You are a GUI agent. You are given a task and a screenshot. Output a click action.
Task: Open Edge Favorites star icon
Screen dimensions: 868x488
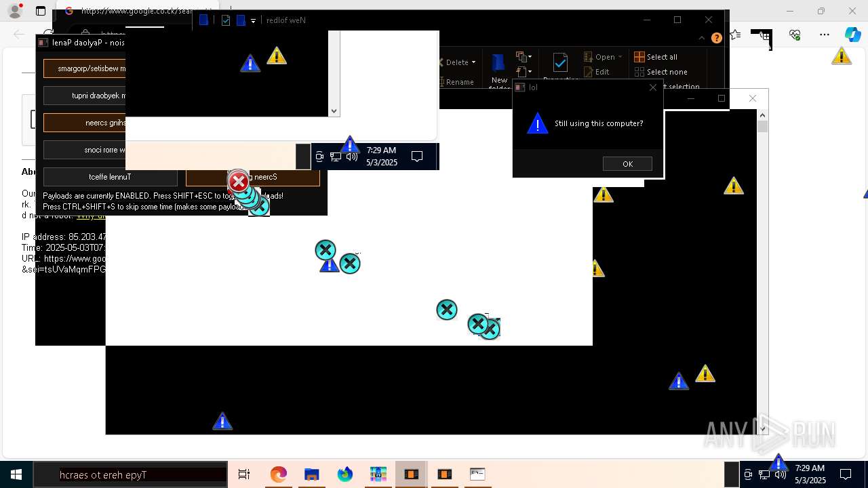point(736,35)
